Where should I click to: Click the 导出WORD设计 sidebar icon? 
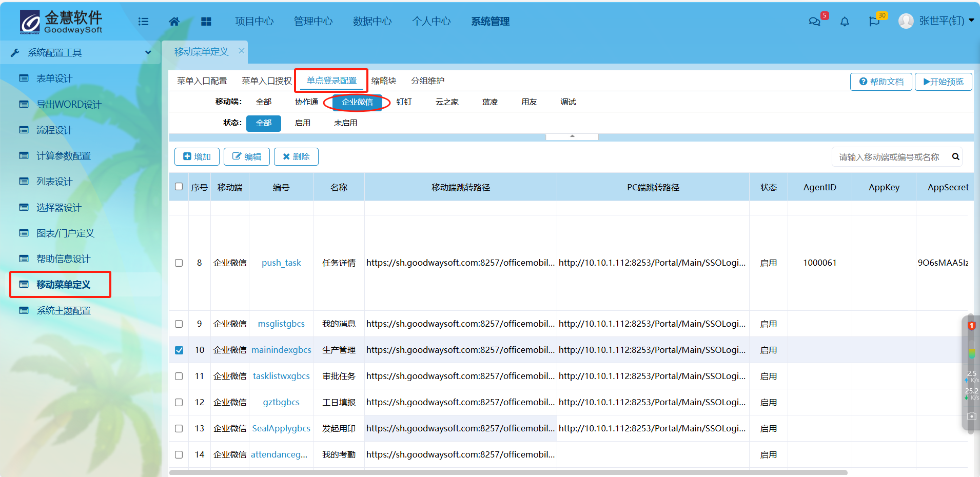point(24,104)
